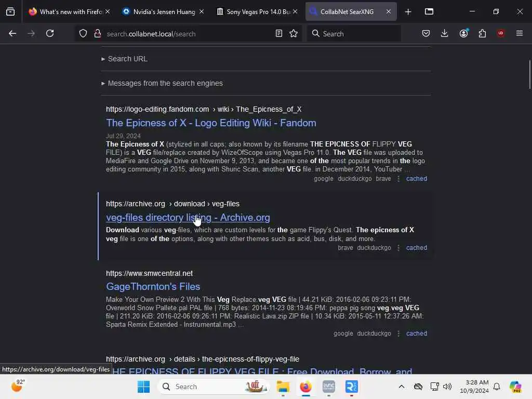This screenshot has width=532, height=399.
Task: Open cached copy of Fandom result
Action: coord(416,179)
